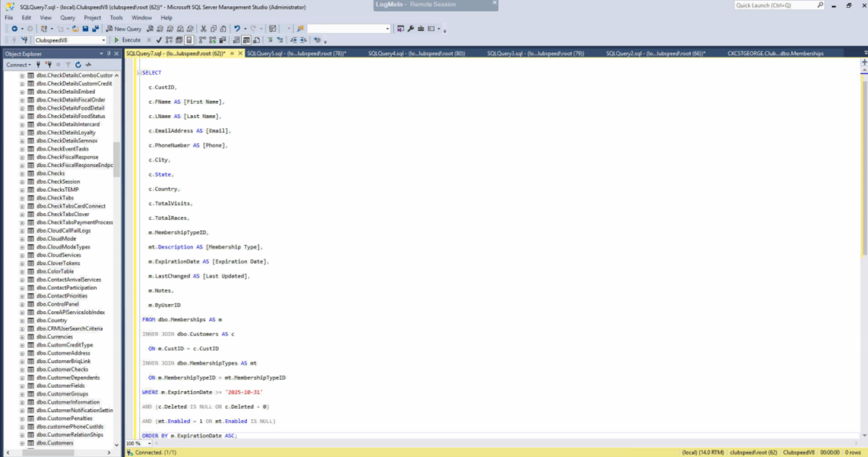Image resolution: width=868 pixels, height=457 pixels.
Task: Pin the SQLQuery7.sql tab
Action: click(232, 53)
